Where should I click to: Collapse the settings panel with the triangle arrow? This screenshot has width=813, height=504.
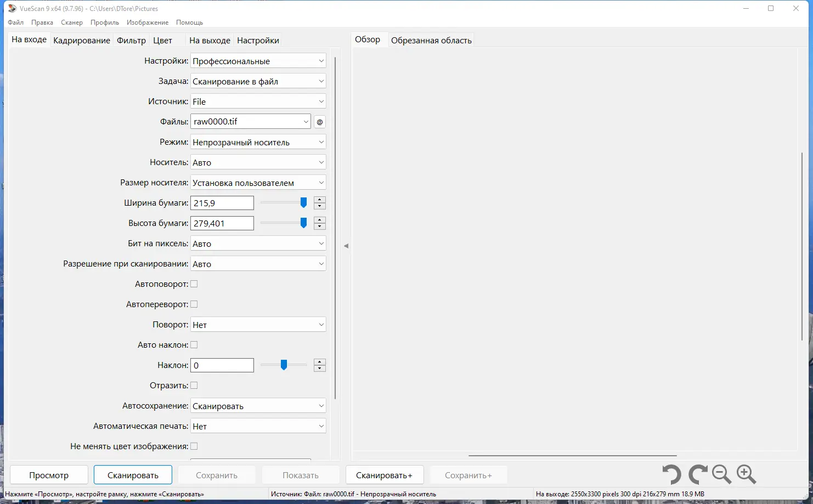click(x=346, y=246)
